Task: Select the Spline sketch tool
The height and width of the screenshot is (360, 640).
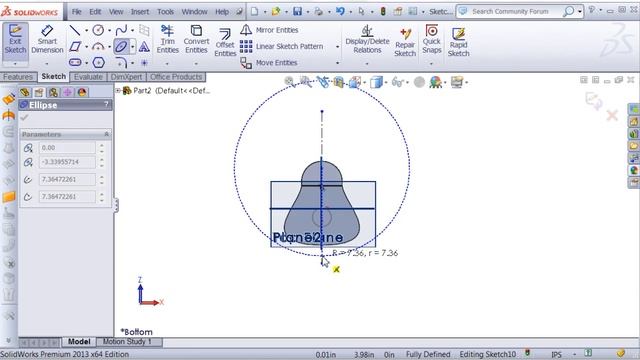Action: pyautogui.click(x=121, y=30)
